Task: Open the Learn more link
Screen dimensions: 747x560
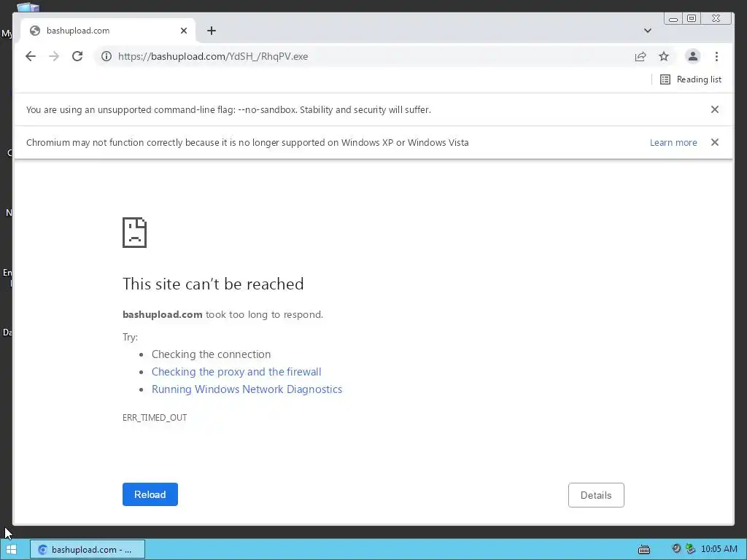Action: point(673,142)
